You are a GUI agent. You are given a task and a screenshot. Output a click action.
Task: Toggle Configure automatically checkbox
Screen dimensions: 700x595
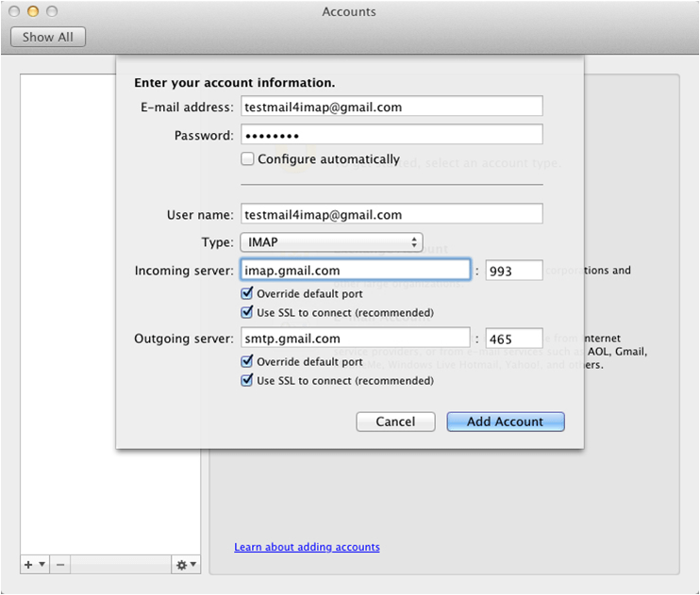coord(247,159)
